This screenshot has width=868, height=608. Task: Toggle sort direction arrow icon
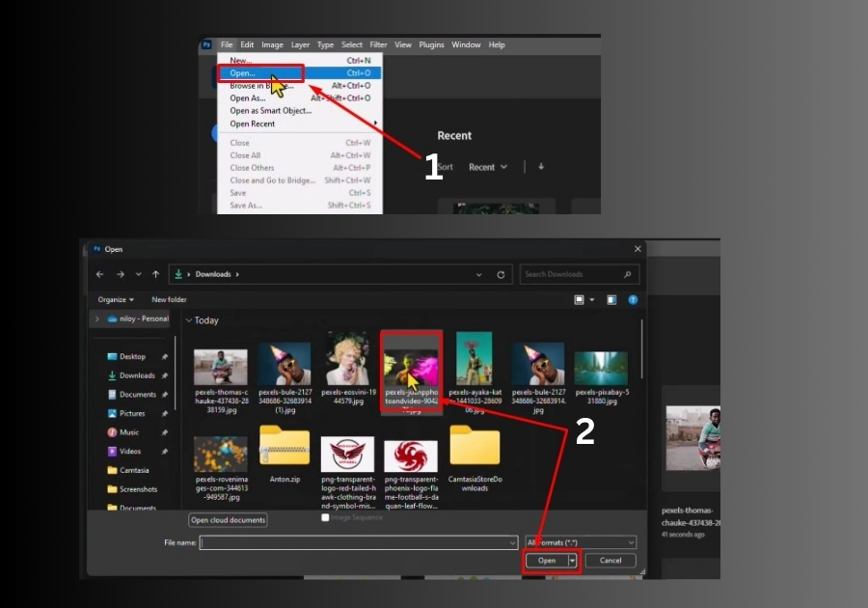pos(541,167)
